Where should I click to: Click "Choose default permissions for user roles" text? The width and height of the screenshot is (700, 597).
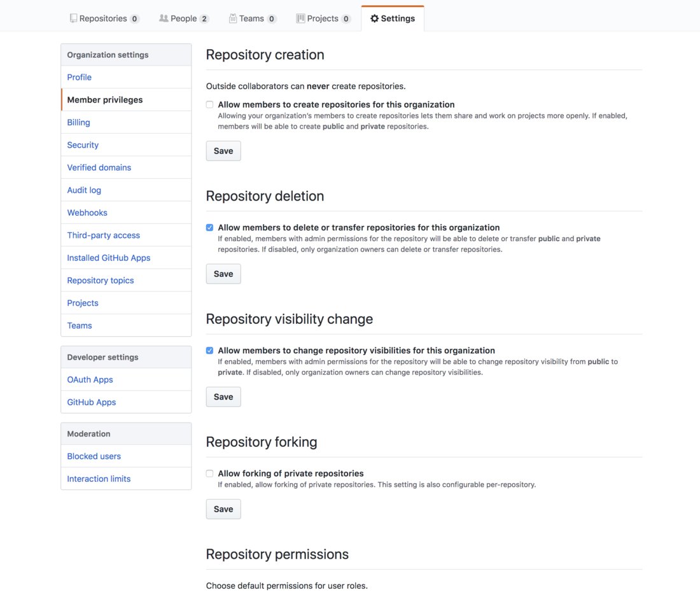point(286,586)
